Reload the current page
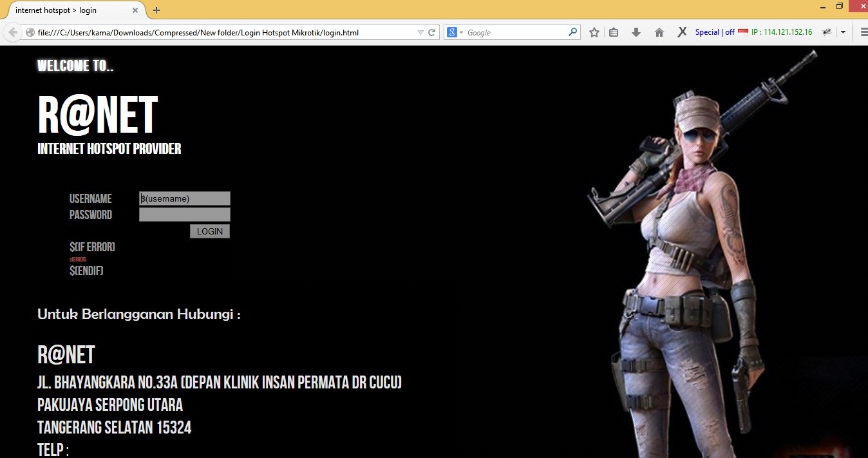Image resolution: width=868 pixels, height=458 pixels. (432, 32)
